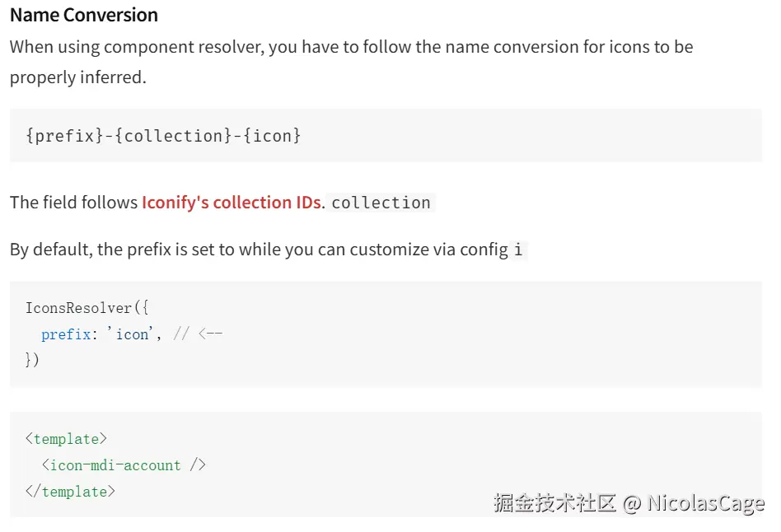
Task: Click the "properly inferred." text
Action: (x=77, y=77)
